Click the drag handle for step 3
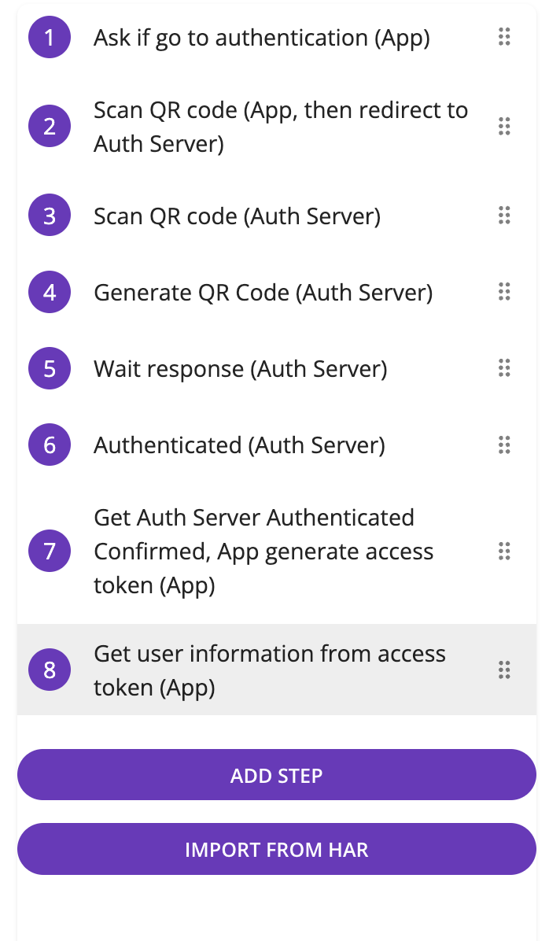 click(504, 215)
